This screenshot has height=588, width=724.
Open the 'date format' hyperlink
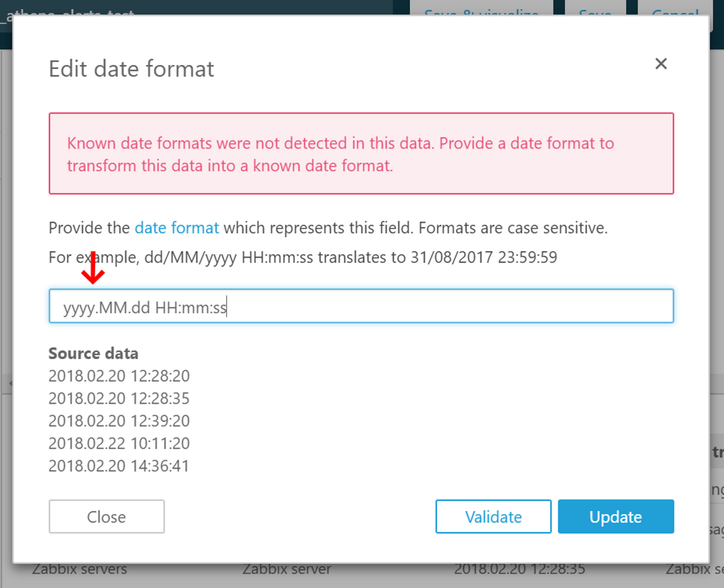point(176,228)
